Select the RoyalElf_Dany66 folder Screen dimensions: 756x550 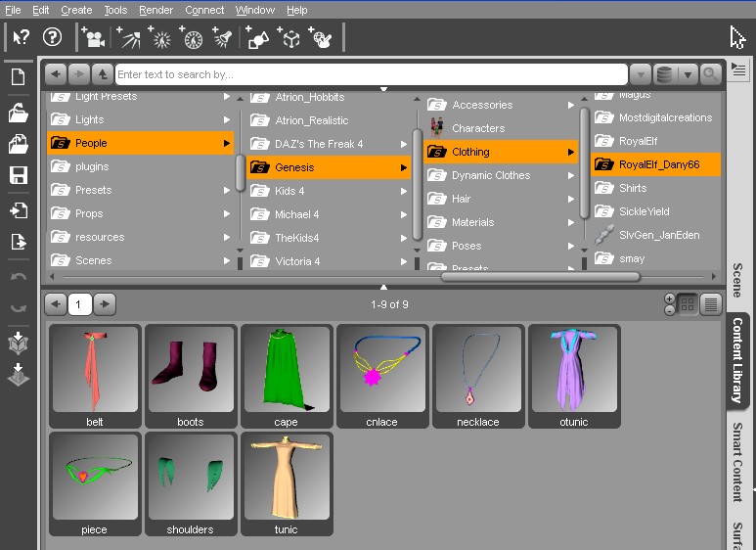coord(655,164)
